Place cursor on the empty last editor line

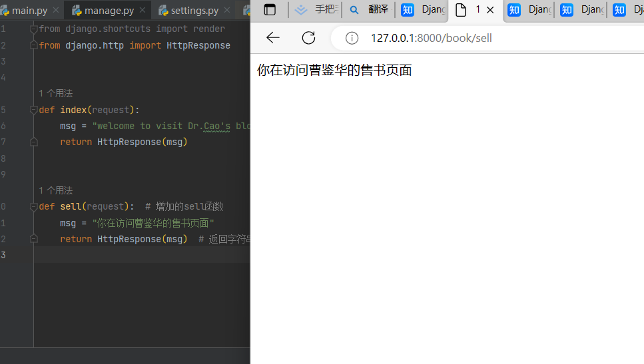[x=142, y=255]
